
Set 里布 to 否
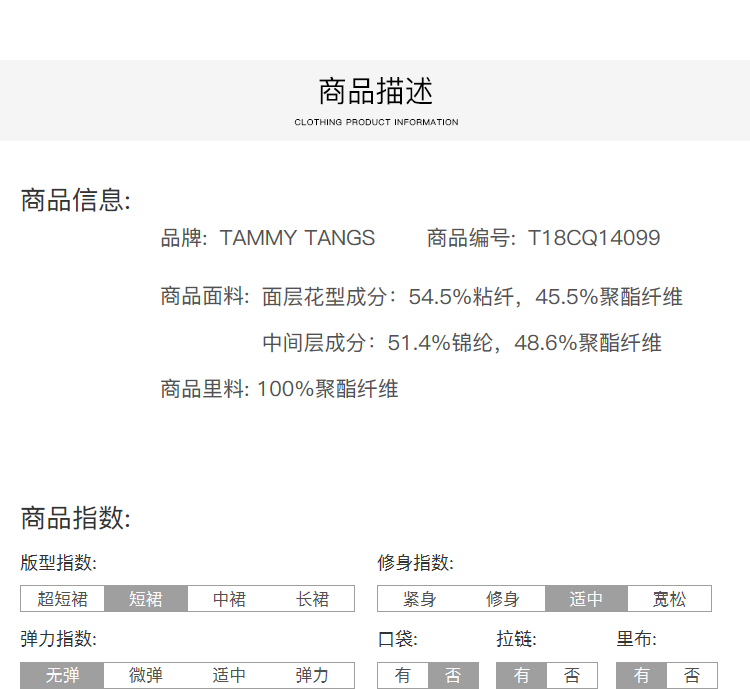691,675
